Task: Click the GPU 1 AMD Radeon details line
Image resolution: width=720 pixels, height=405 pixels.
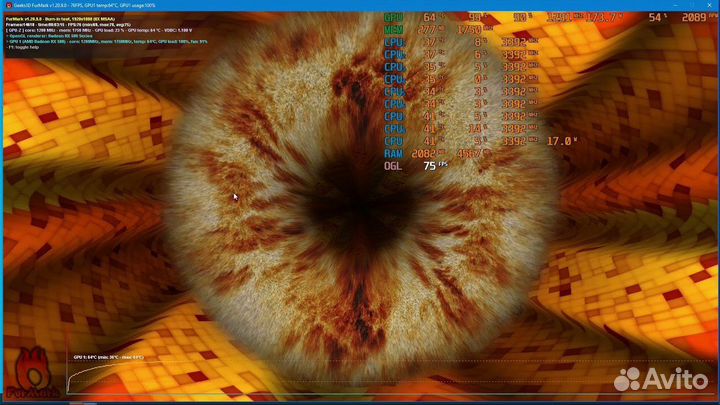Action: pos(107,41)
